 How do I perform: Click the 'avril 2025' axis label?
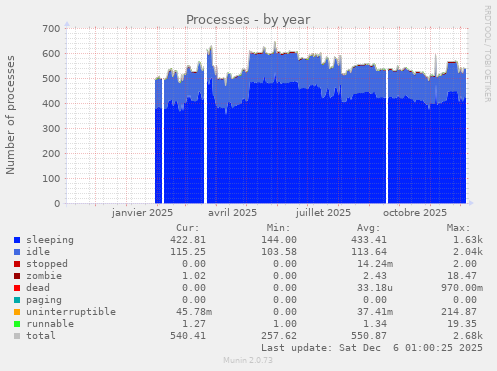233,213
